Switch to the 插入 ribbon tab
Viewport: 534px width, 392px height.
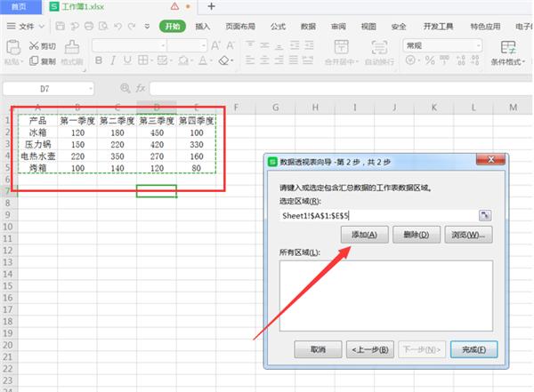pyautogui.click(x=203, y=26)
